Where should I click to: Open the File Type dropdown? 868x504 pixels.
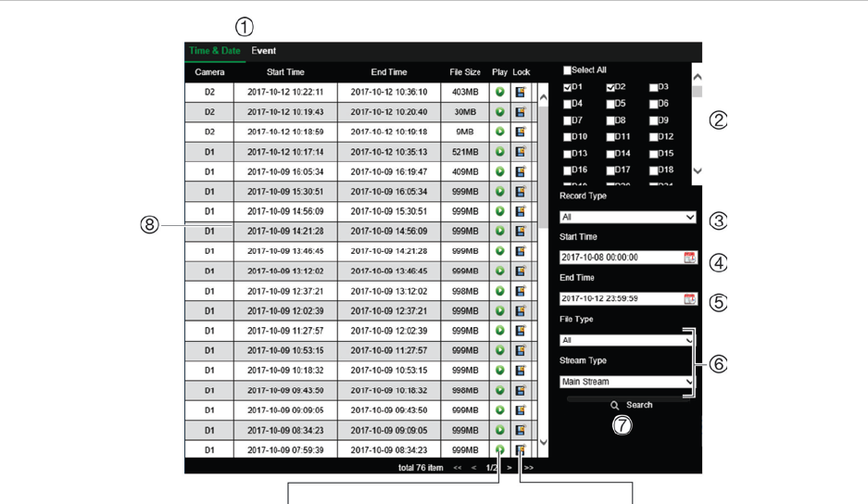pos(626,340)
